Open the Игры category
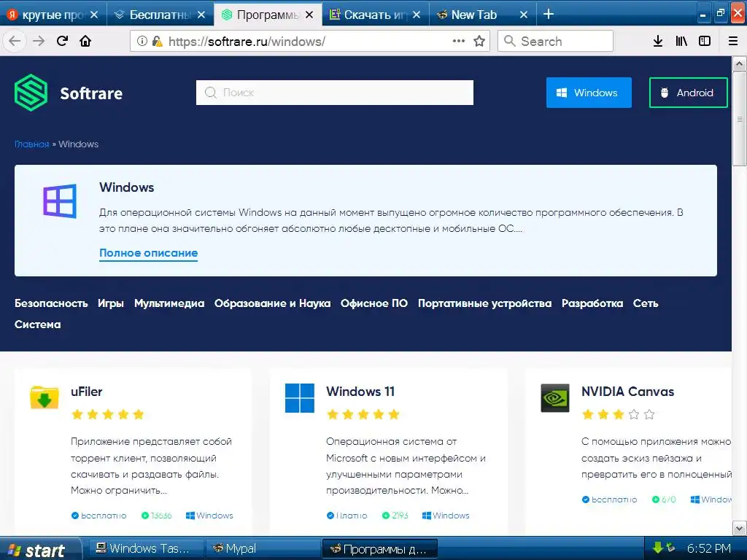Screen dimensions: 747x560 (111, 303)
